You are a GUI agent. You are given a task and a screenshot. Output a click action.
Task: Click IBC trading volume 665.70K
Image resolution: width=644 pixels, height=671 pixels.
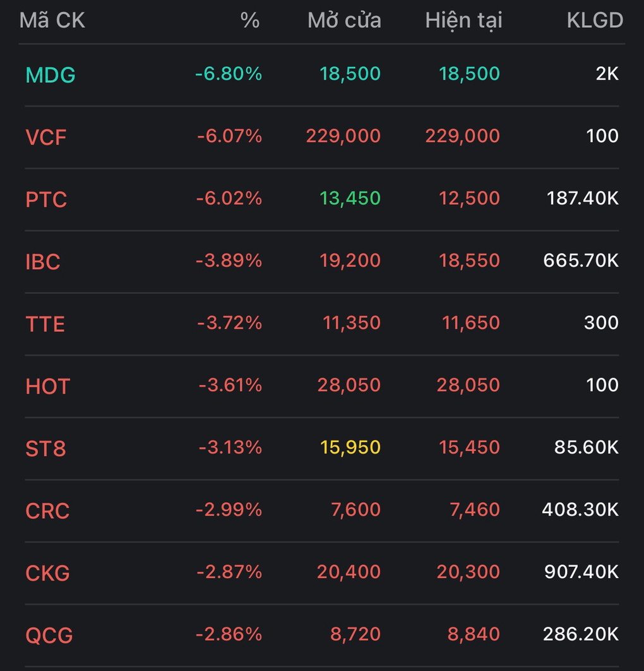tap(581, 260)
